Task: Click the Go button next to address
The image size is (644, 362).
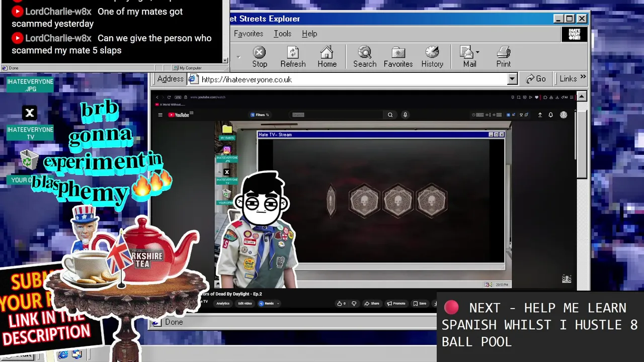Action: tap(536, 79)
